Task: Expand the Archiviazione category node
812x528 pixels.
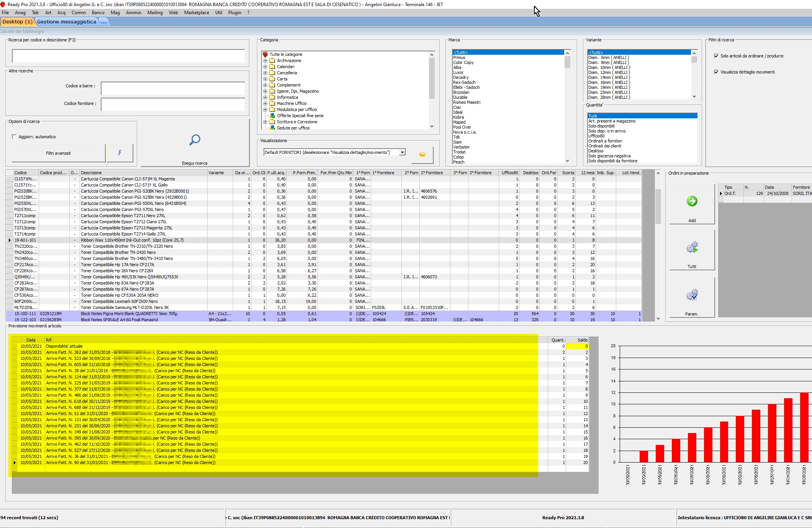Action: 265,60
